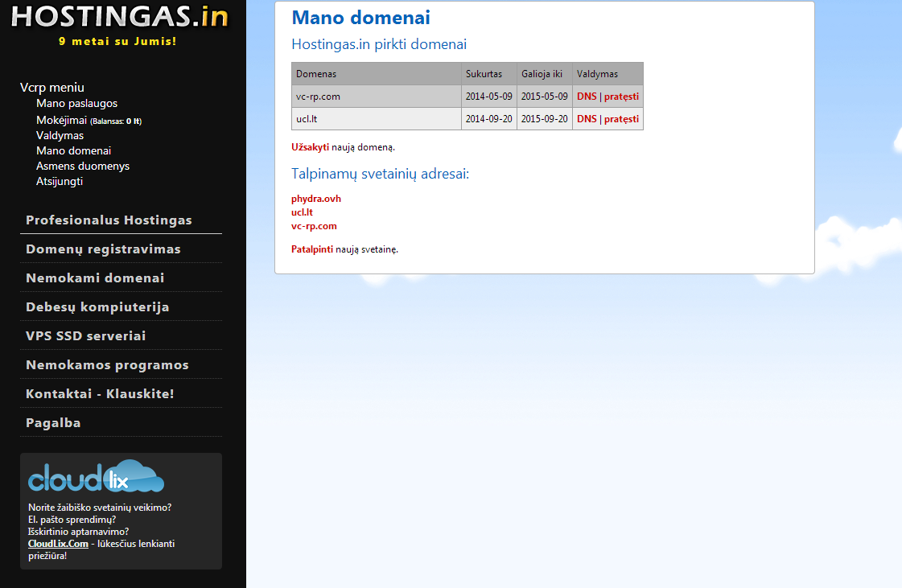
Task: Open Nemokamos programos page
Action: click(107, 365)
